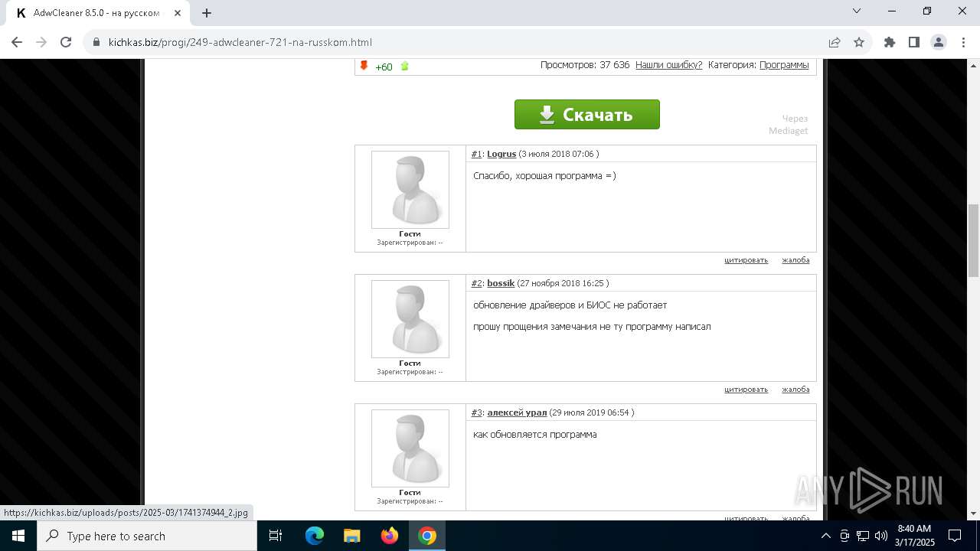This screenshot has height=551, width=980.
Task: Click the green upvote arrow icon
Action: point(404,67)
